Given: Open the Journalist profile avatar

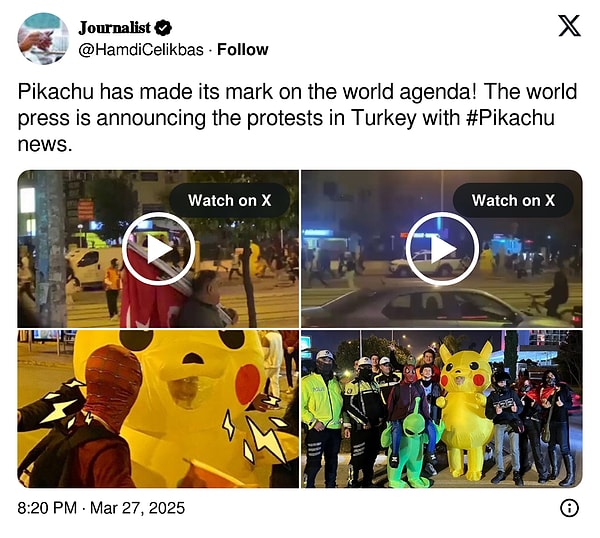Looking at the screenshot, I should [x=43, y=39].
